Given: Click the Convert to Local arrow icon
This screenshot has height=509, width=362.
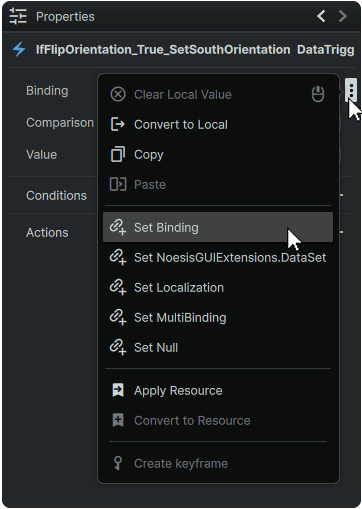Looking at the screenshot, I should pos(118,124).
